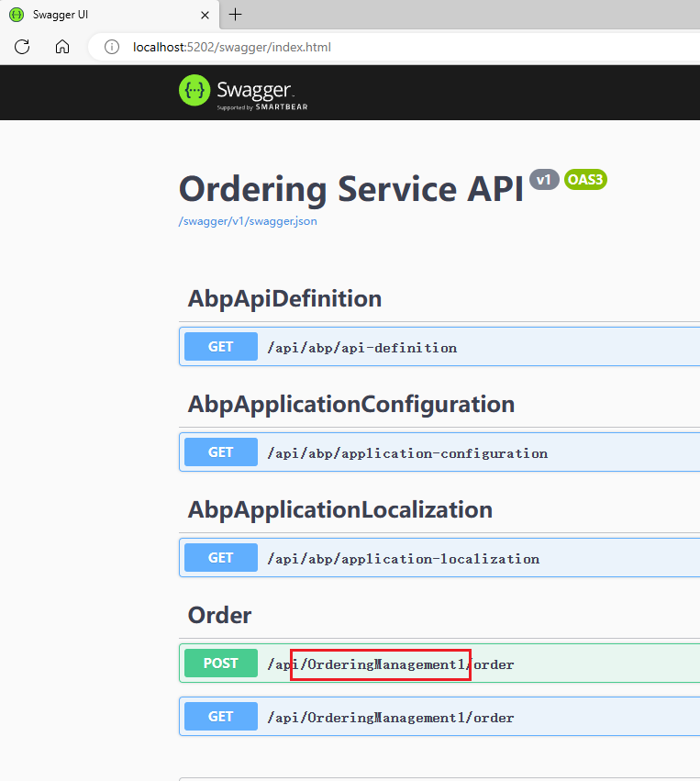Viewport: 700px width, 781px height.
Task: Reload the page with the refresh icon
Action: tap(22, 47)
